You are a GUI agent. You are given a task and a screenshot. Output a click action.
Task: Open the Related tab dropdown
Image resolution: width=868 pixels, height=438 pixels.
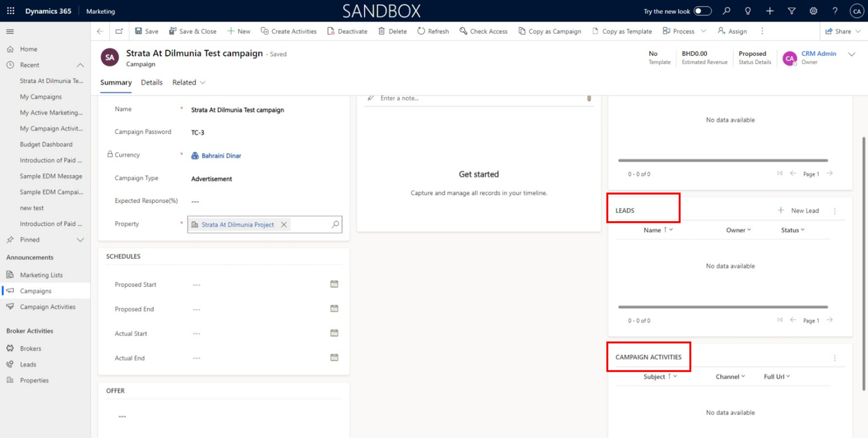pyautogui.click(x=188, y=82)
